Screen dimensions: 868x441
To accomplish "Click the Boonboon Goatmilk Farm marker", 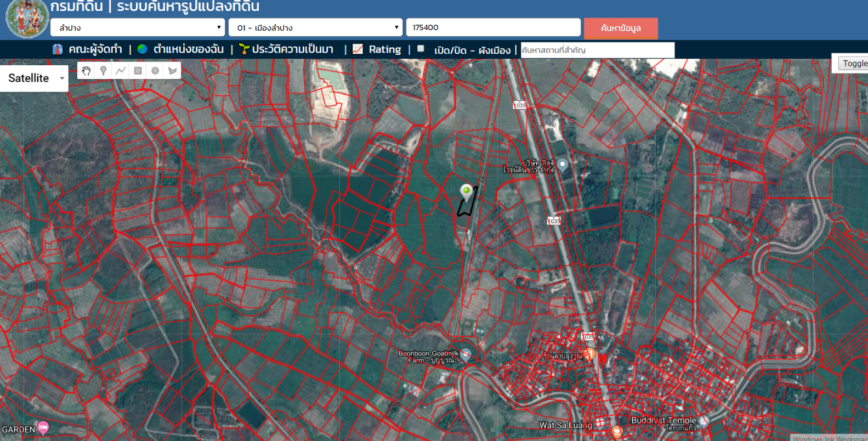I will click(466, 355).
